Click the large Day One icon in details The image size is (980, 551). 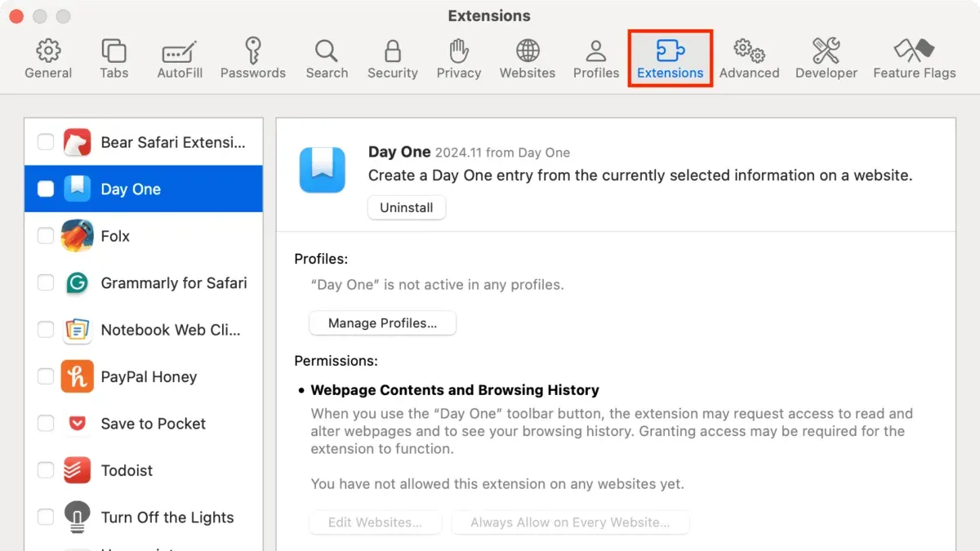[323, 170]
